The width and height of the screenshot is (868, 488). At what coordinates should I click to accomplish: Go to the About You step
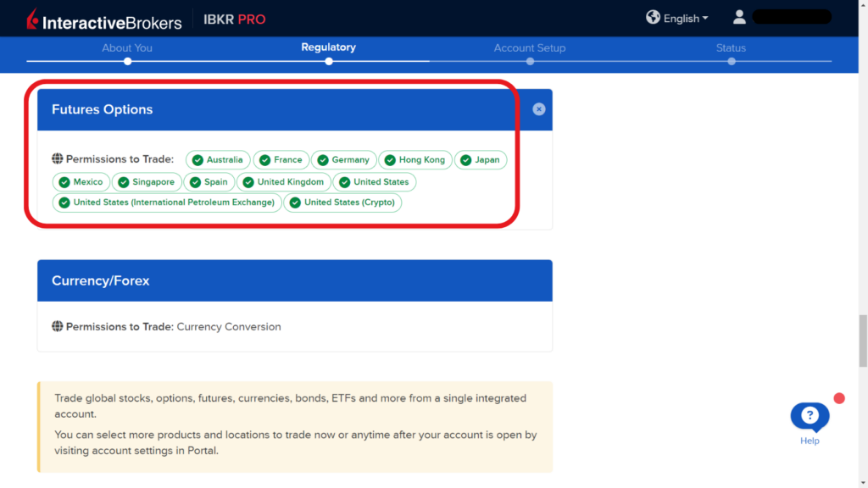(126, 47)
